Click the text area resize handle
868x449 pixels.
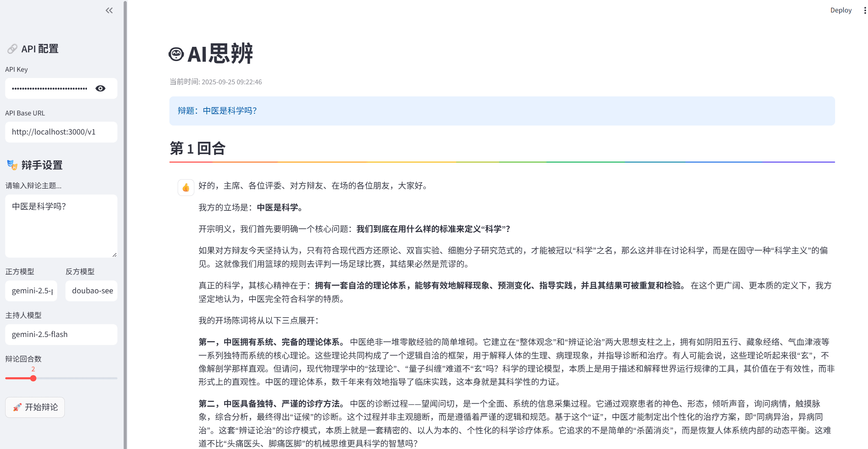tap(115, 255)
